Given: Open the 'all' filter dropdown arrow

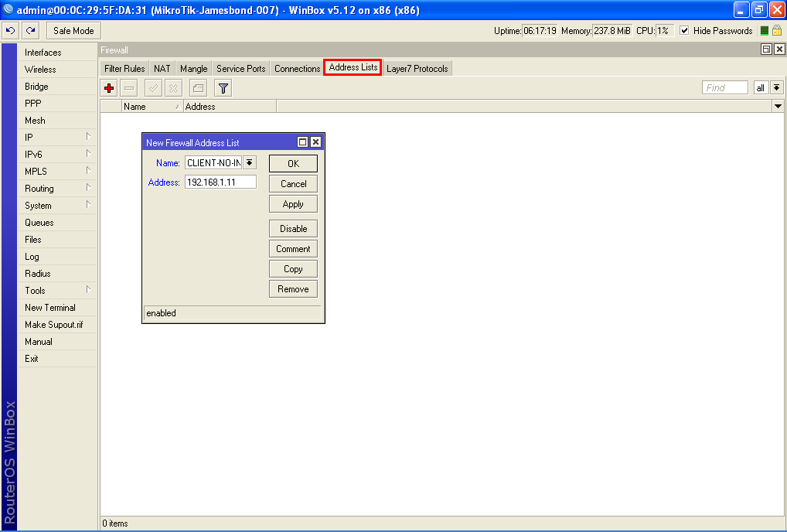Looking at the screenshot, I should [x=776, y=88].
